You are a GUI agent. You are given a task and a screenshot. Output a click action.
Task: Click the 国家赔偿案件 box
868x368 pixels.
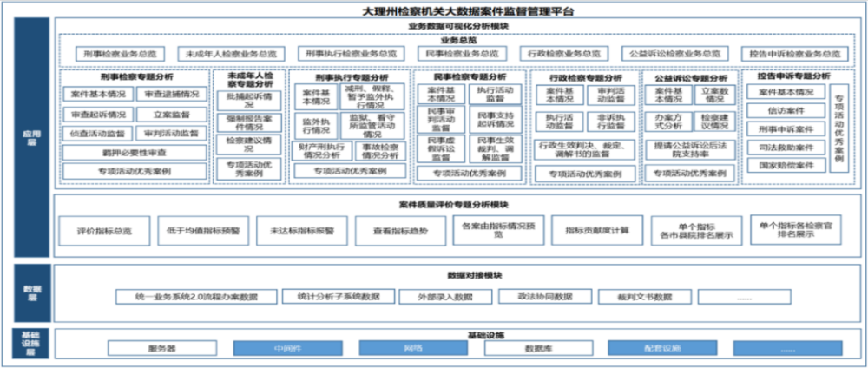pyautogui.click(x=786, y=165)
